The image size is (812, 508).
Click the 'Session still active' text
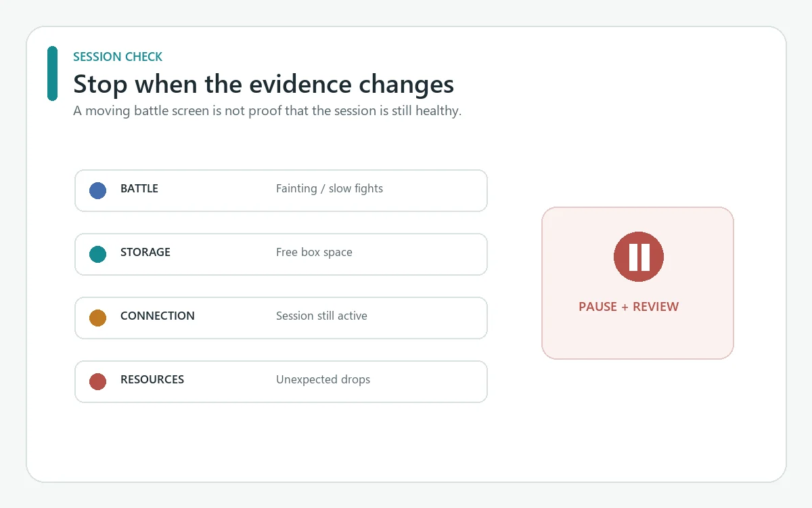321,316
